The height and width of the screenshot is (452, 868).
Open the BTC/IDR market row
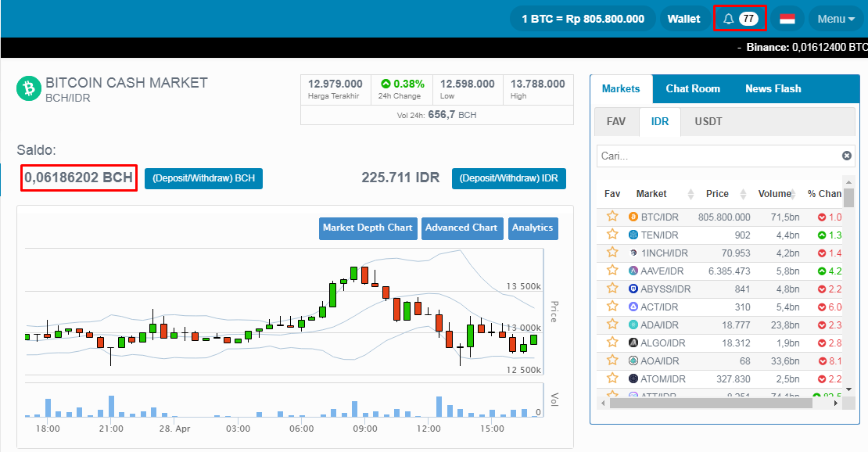pyautogui.click(x=719, y=217)
